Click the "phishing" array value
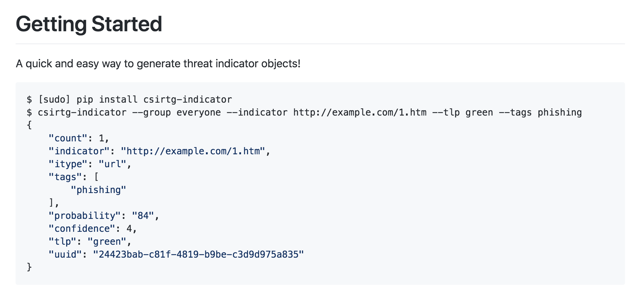Screen dimensions: 644x295 98,190
